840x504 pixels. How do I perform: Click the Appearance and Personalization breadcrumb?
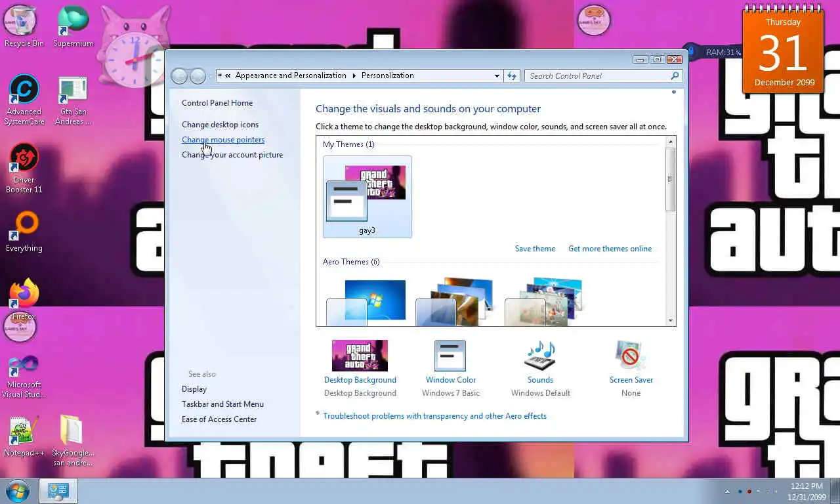coord(291,75)
